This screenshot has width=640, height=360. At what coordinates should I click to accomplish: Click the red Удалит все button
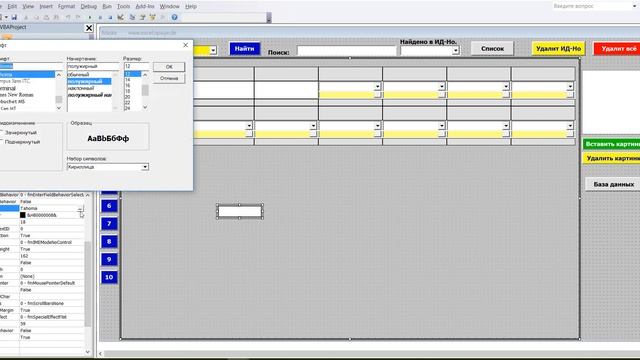(x=617, y=49)
